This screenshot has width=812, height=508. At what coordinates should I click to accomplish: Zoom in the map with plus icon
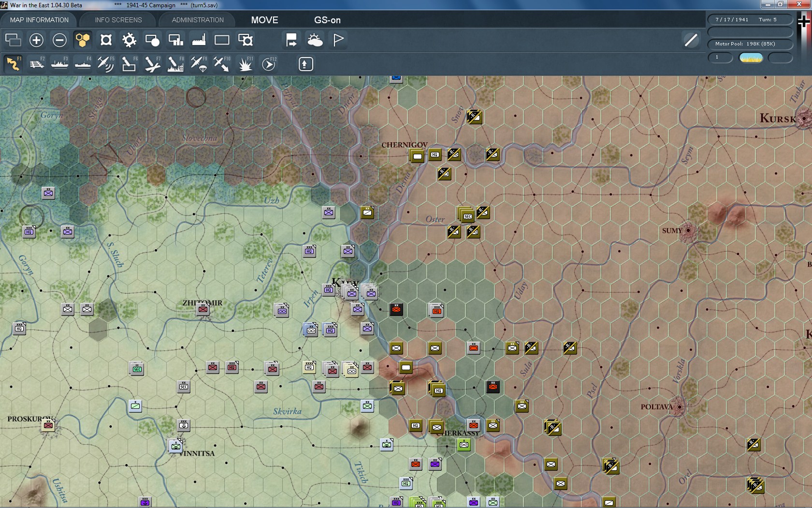click(x=36, y=40)
